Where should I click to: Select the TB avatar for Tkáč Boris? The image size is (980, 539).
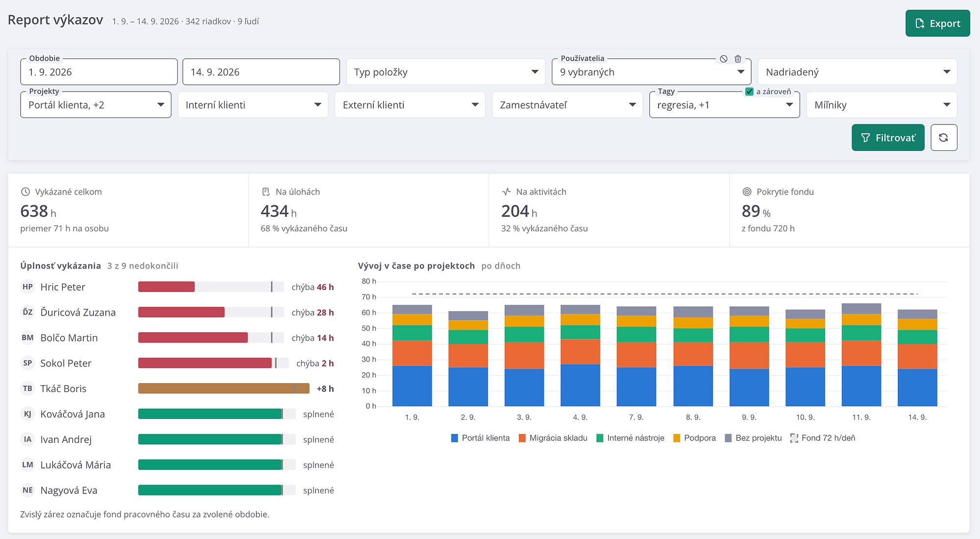tap(28, 389)
